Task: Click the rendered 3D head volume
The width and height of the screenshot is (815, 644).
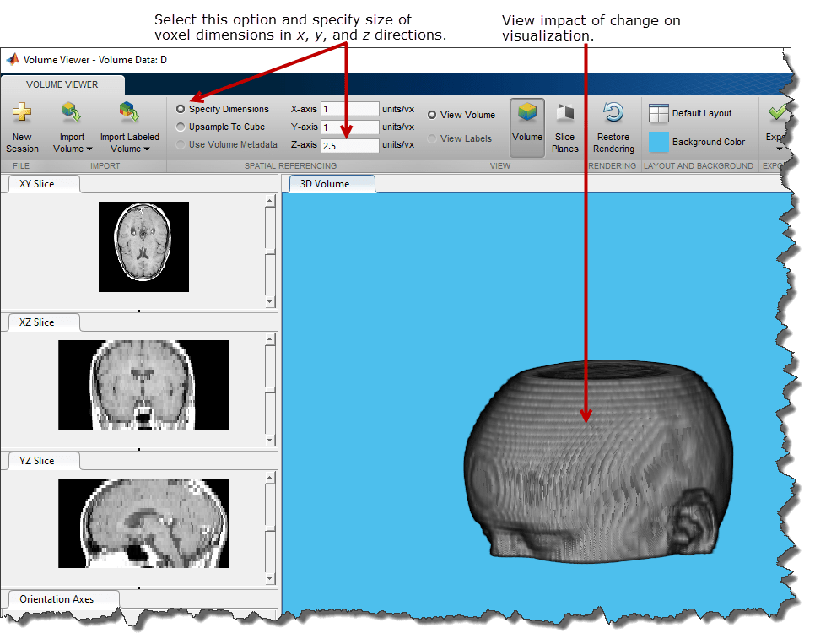Action: [597, 462]
